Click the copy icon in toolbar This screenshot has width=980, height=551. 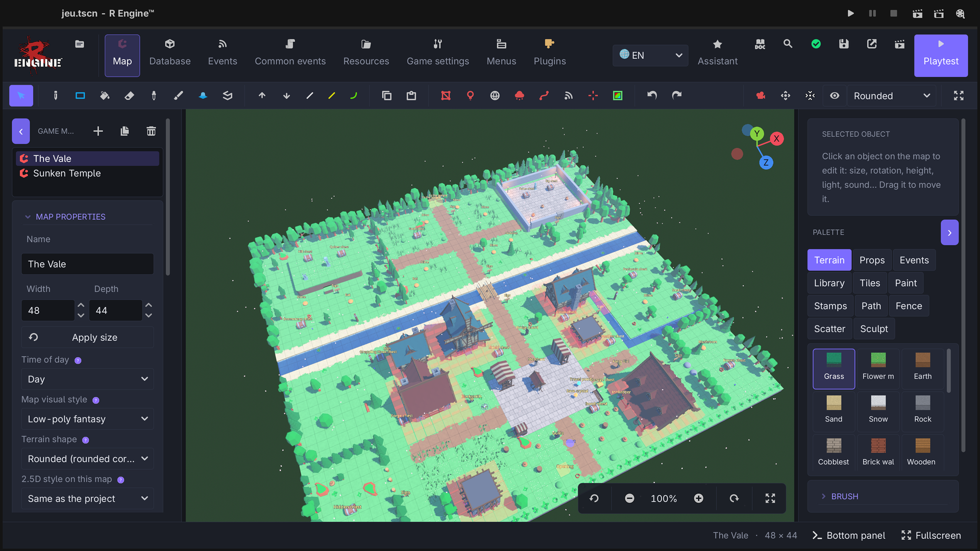(x=387, y=95)
